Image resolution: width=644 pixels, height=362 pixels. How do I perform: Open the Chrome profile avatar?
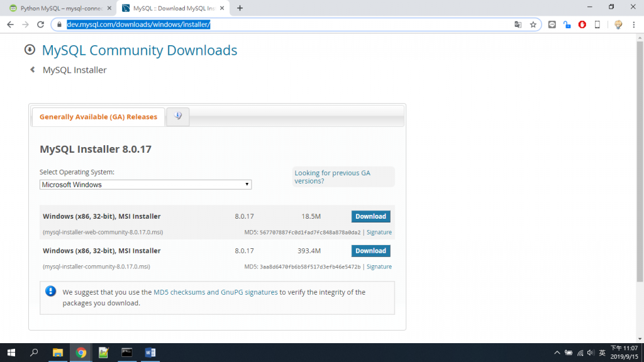coord(618,25)
